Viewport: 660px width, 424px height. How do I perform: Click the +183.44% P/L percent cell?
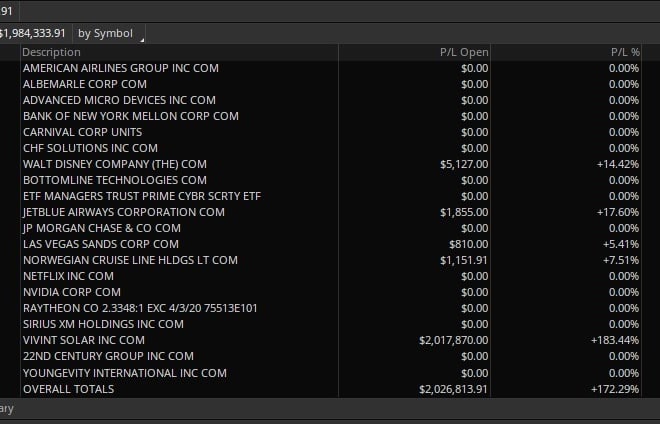(615, 340)
